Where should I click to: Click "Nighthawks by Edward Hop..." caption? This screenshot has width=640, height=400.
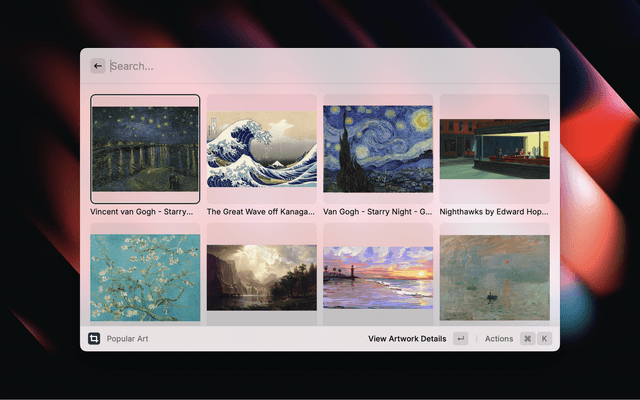click(x=494, y=212)
